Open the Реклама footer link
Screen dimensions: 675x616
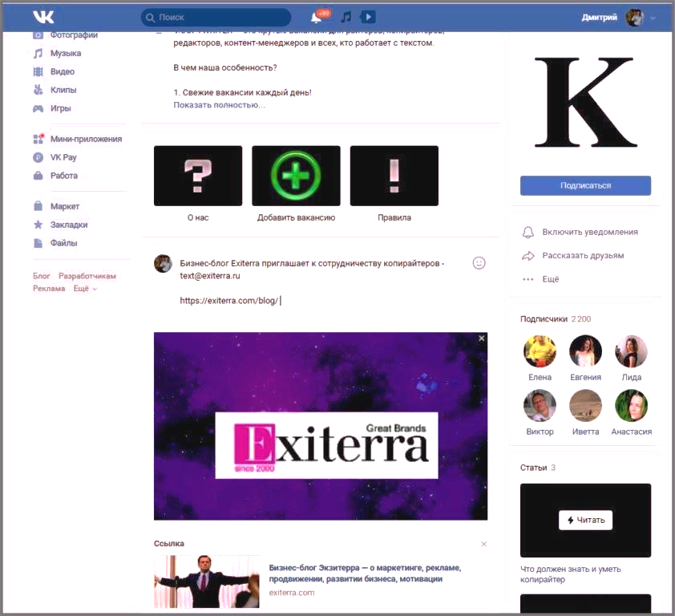pyautogui.click(x=49, y=289)
